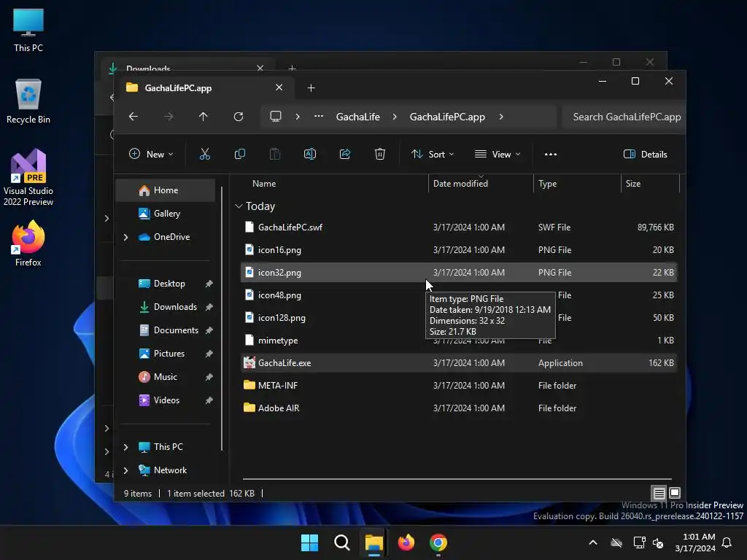This screenshot has height=560, width=747.
Task: Open the See more ellipsis in toolbar
Action: tap(550, 155)
